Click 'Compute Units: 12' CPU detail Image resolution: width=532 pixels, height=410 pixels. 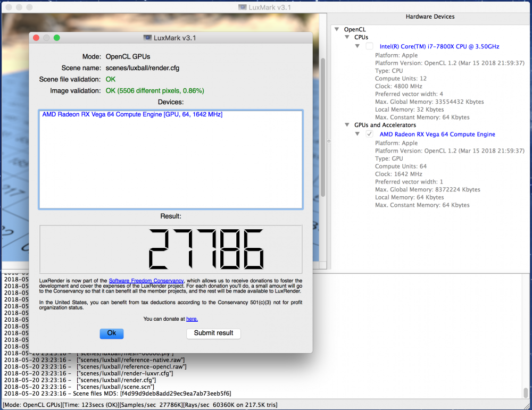pos(401,78)
